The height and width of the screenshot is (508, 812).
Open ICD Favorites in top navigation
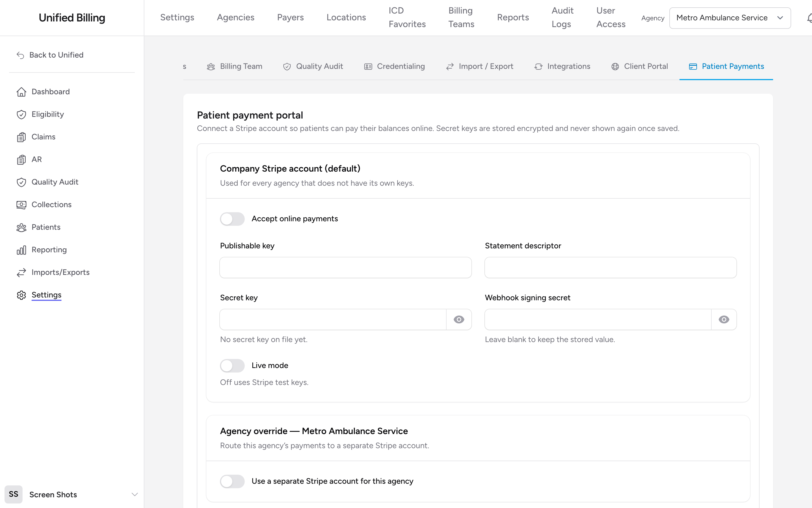click(407, 17)
